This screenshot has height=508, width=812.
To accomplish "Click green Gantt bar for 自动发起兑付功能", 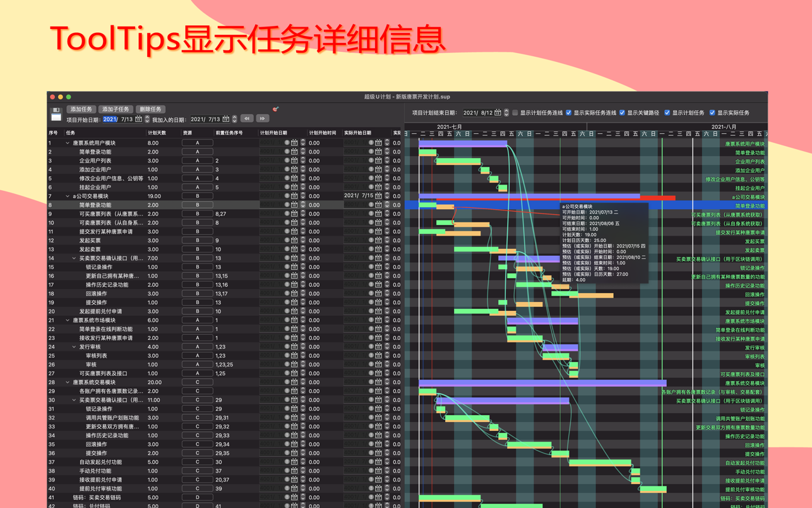I will pyautogui.click(x=600, y=463).
